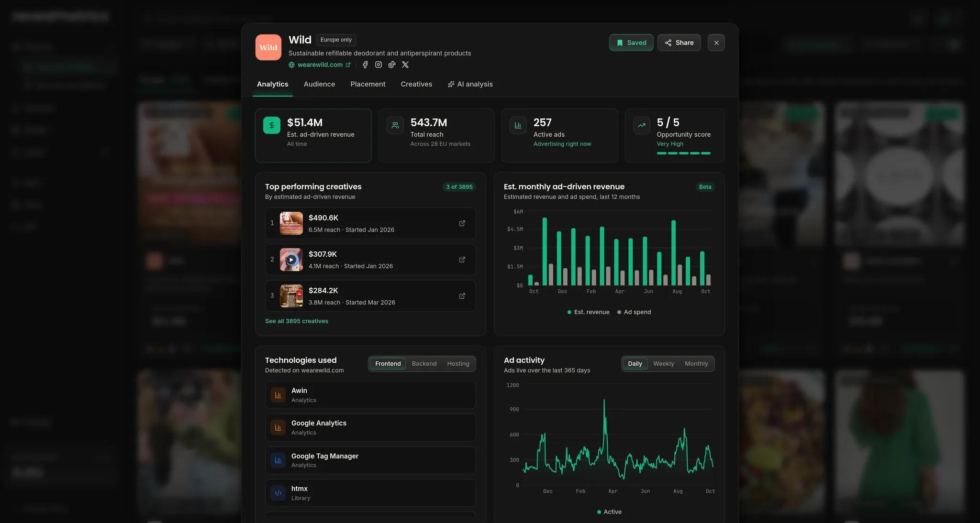Image resolution: width=980 pixels, height=523 pixels.
Task: Open external link for $490.6K creative
Action: point(462,223)
